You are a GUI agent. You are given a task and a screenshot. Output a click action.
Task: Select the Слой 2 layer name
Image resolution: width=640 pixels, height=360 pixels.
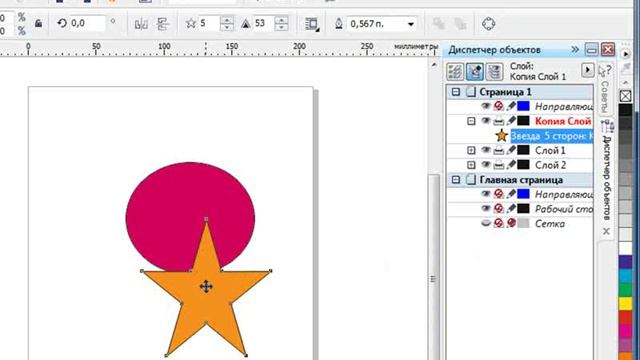click(550, 165)
